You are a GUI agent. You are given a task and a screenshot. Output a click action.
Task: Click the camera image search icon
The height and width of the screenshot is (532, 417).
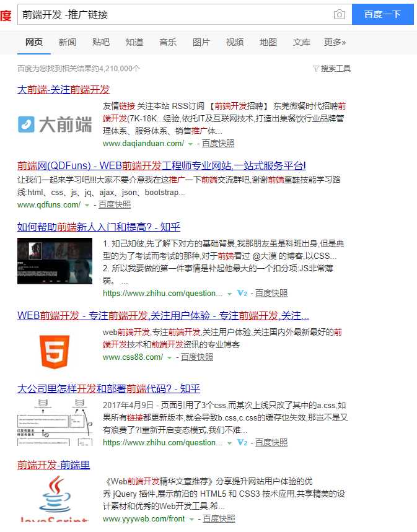[339, 14]
